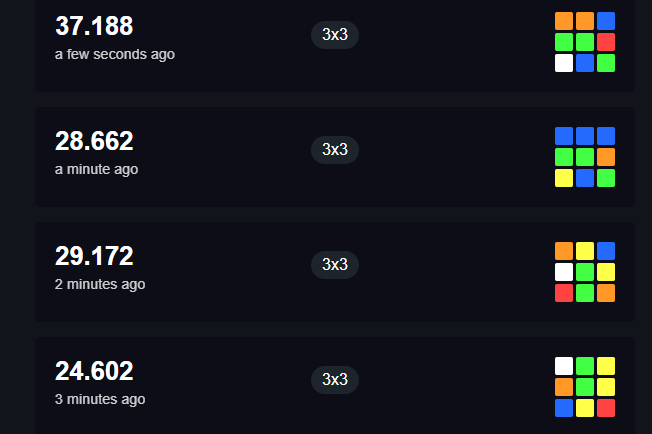Open the 29.172 solve time entry
The height and width of the screenshot is (434, 652).
(335, 272)
